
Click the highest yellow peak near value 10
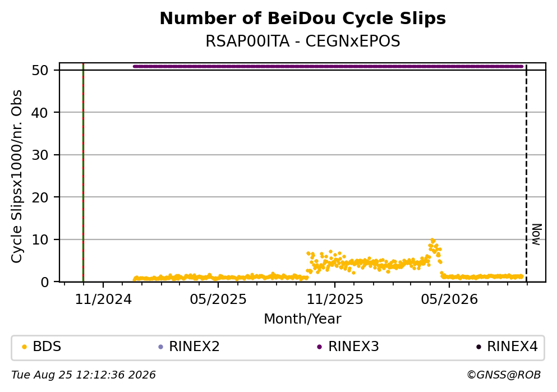pyautogui.click(x=432, y=241)
